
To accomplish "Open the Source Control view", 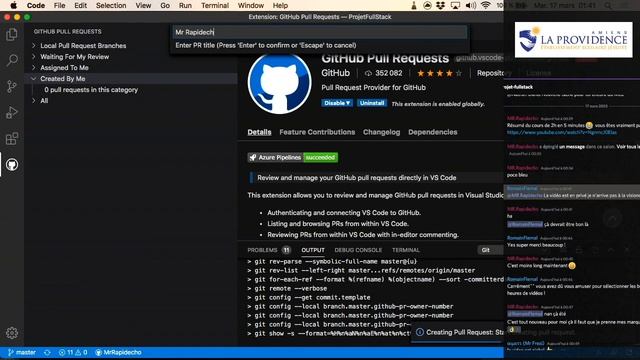I will (x=12, y=86).
